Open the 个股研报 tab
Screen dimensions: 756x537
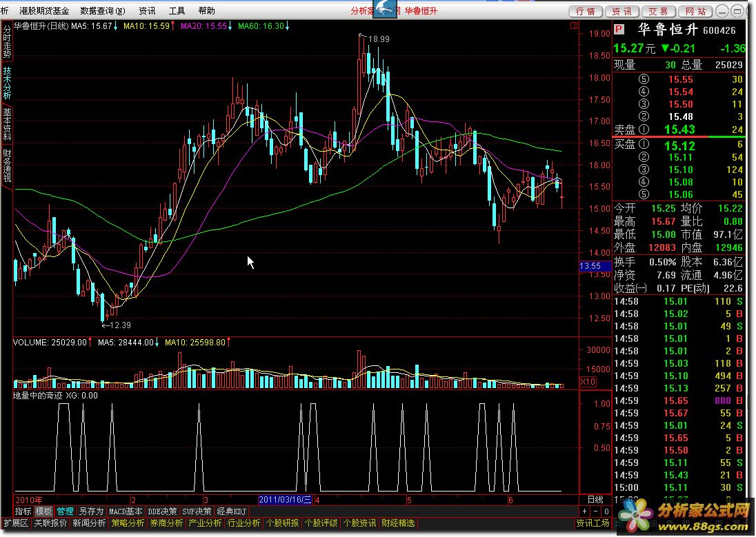click(x=282, y=523)
